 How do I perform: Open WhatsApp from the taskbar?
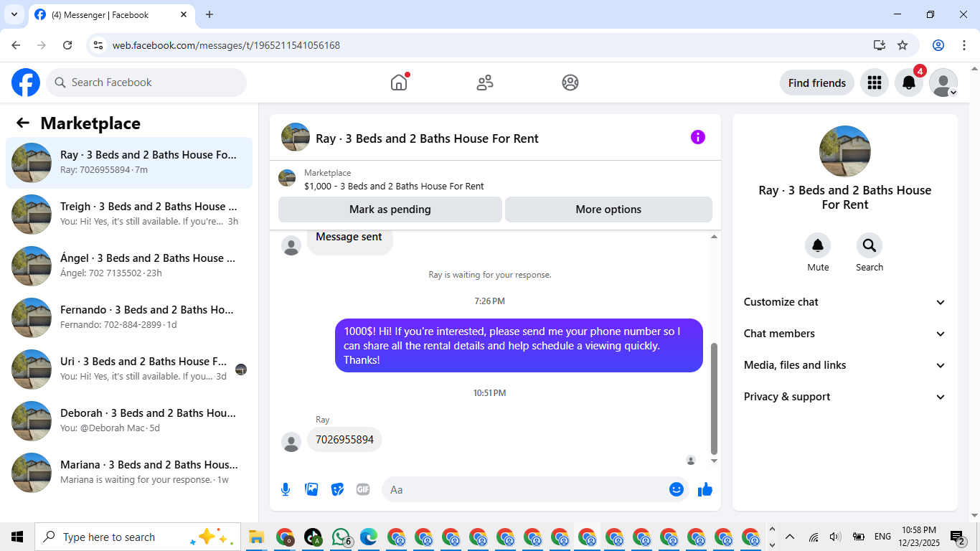[341, 537]
